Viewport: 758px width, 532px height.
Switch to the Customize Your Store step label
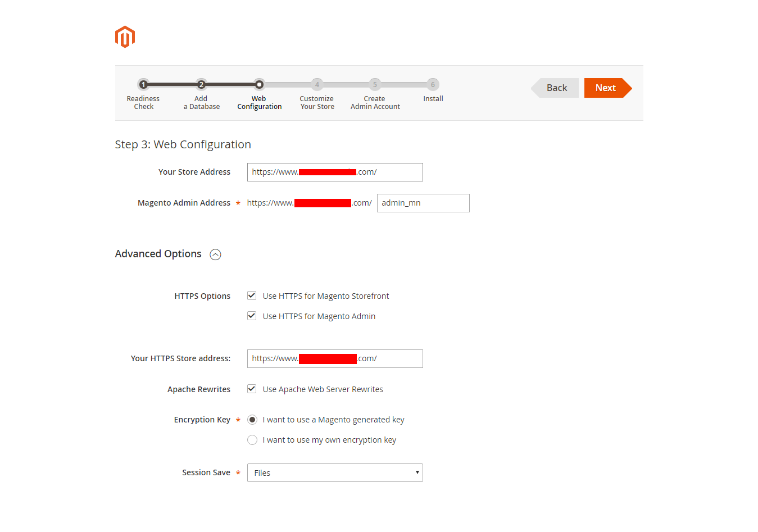tap(317, 102)
